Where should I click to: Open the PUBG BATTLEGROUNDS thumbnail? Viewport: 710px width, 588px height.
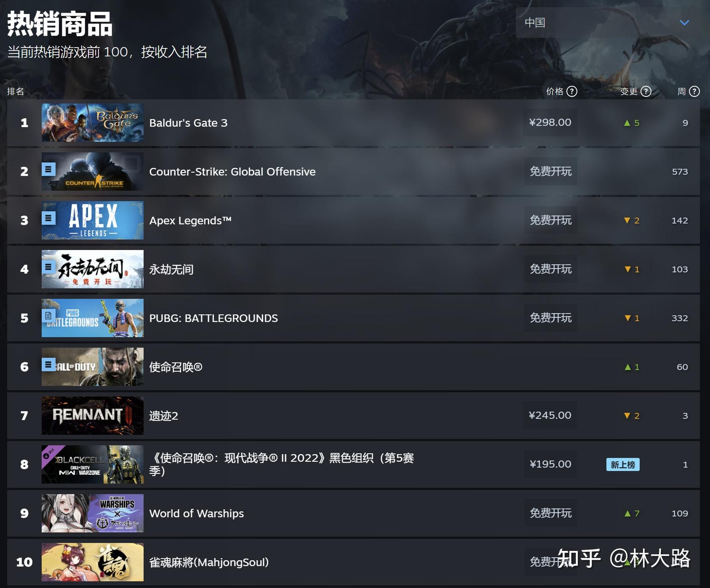click(x=93, y=318)
